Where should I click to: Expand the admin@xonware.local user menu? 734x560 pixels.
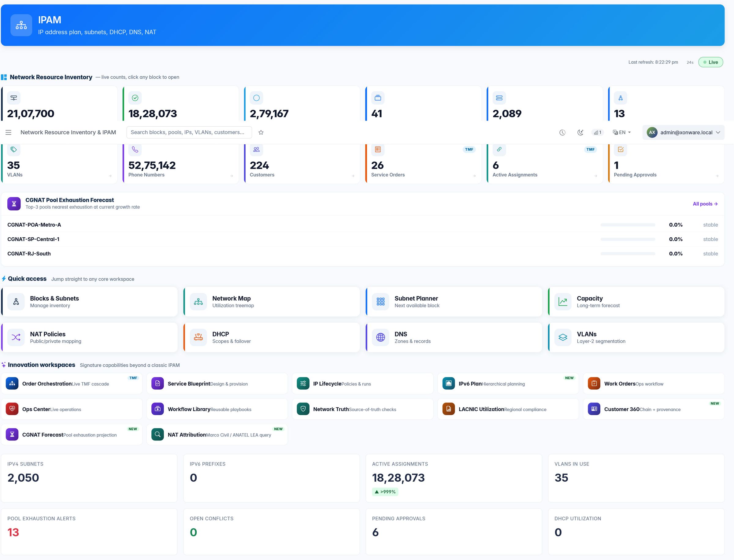[683, 132]
